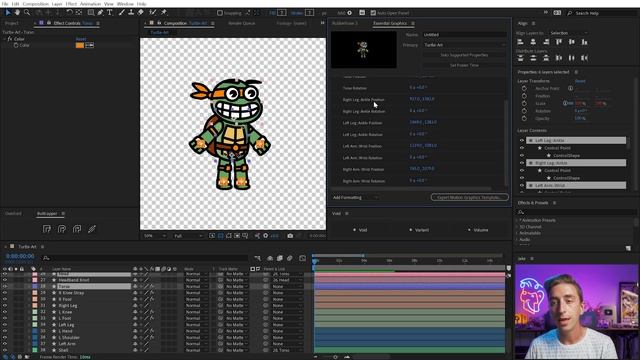Screen dimensions: 640x360
Task: Open the Animation menu
Action: click(x=90, y=4)
